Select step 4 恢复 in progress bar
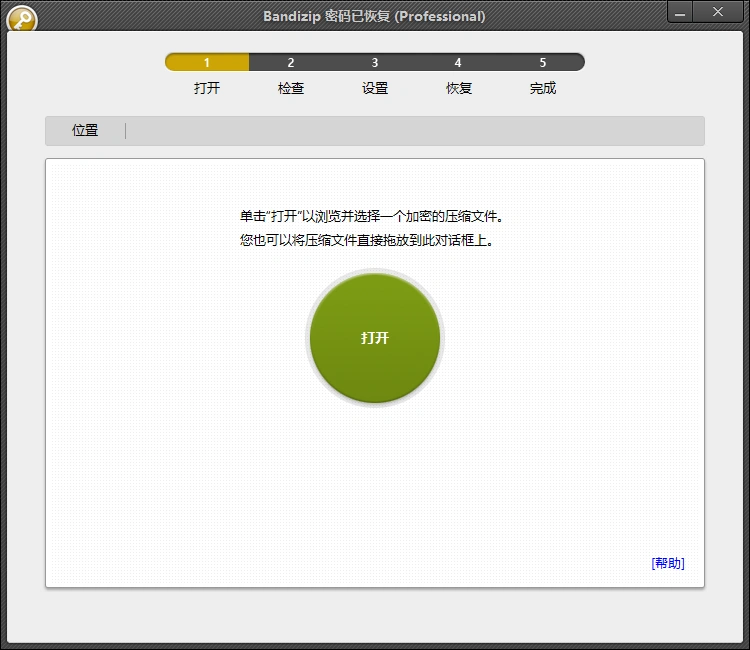This screenshot has width=750, height=650. point(458,62)
